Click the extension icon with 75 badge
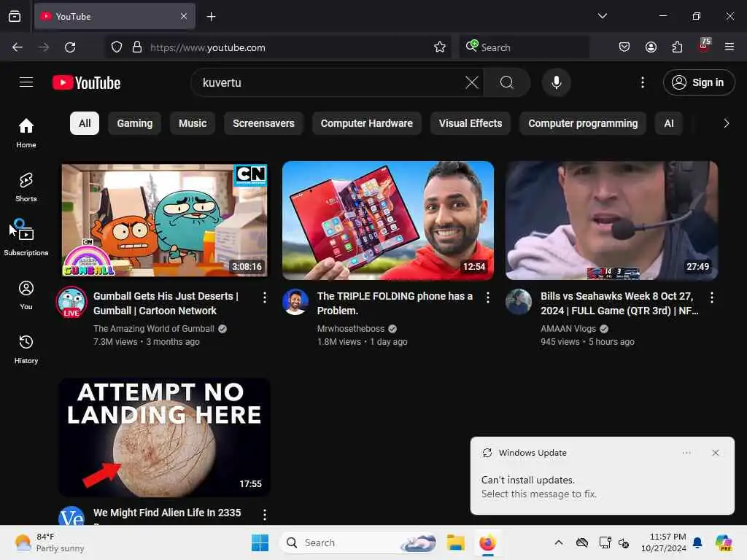 coord(704,46)
